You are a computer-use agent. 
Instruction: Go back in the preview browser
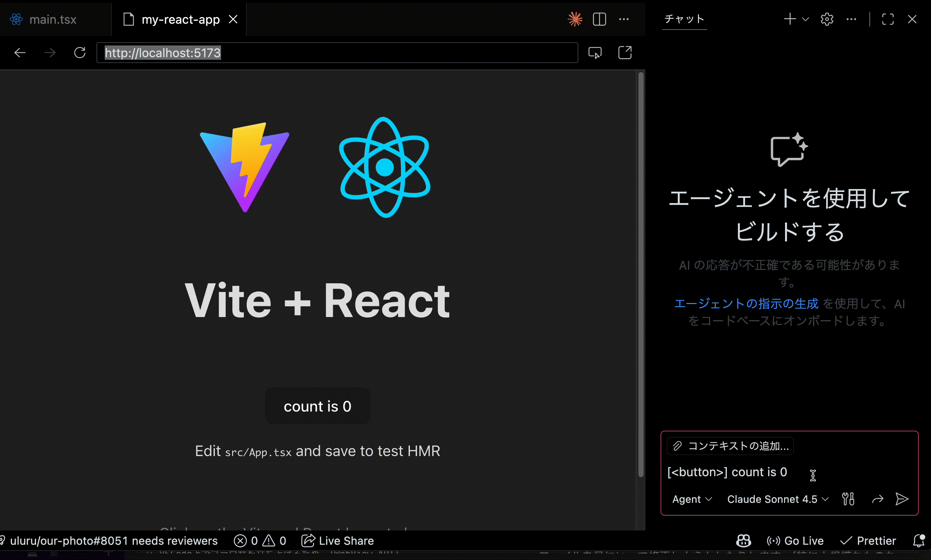[20, 52]
